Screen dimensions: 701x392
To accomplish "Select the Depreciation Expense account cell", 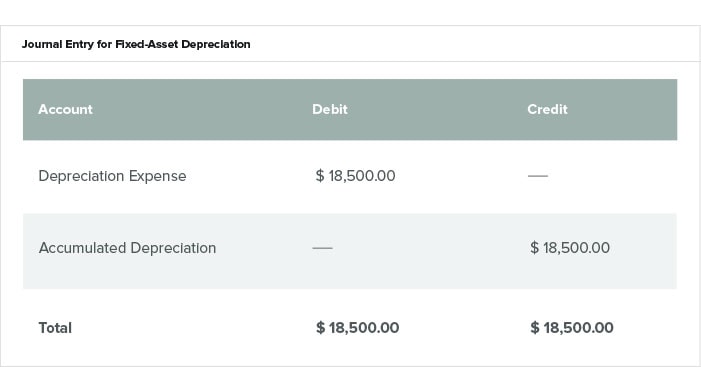I will [112, 176].
